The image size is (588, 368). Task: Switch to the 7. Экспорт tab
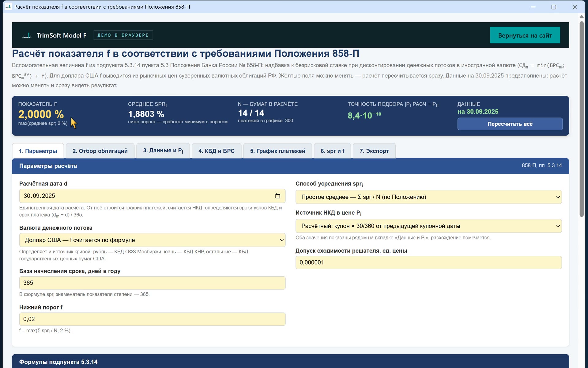pos(374,151)
